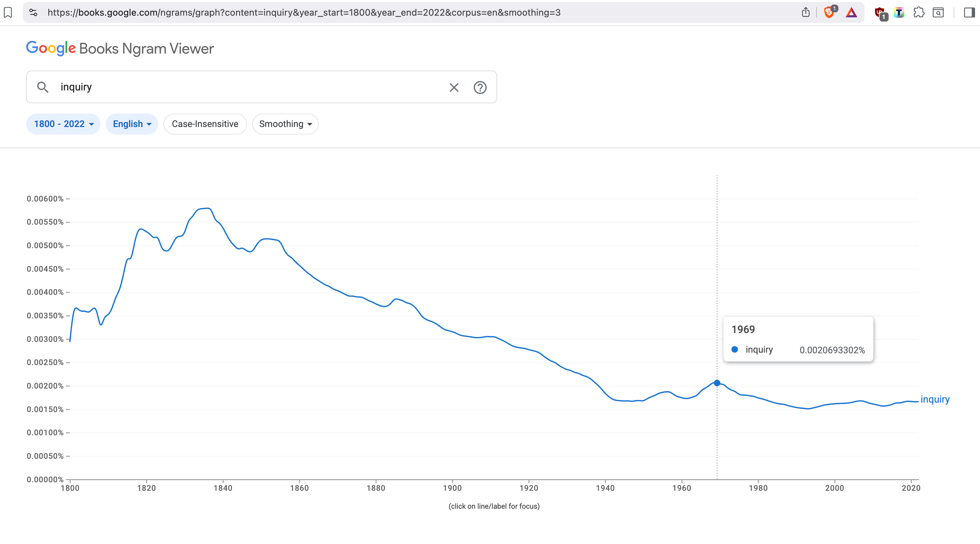This screenshot has width=980, height=544.
Task: Open the help question mark icon
Action: point(480,88)
